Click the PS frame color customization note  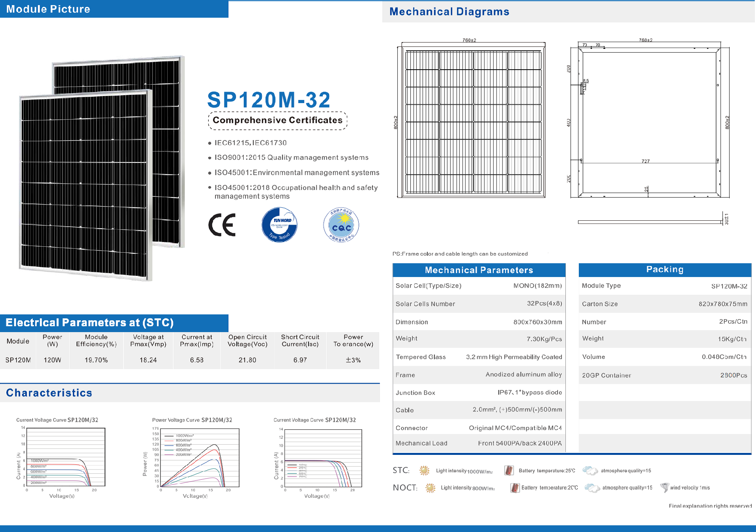pos(460,254)
